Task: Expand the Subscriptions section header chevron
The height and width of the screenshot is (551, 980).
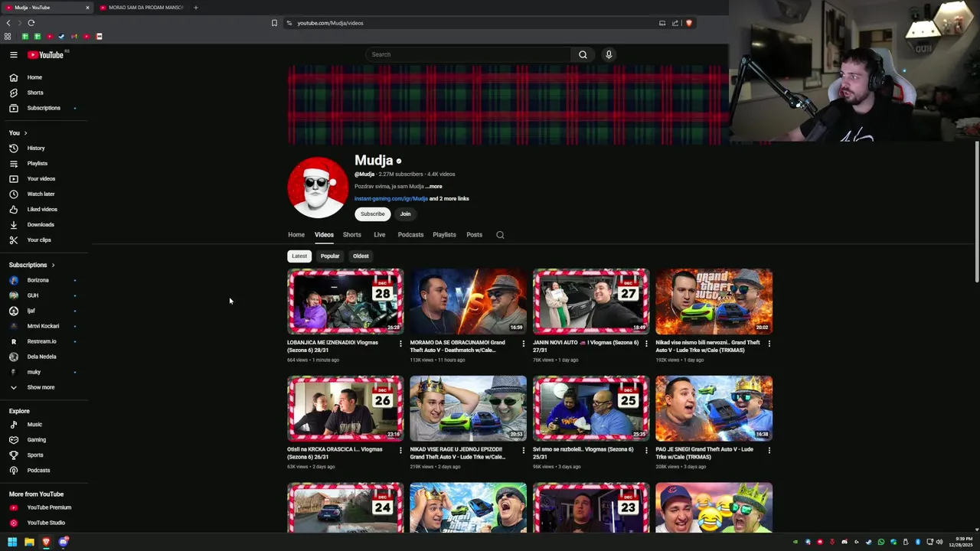Action: pyautogui.click(x=53, y=265)
